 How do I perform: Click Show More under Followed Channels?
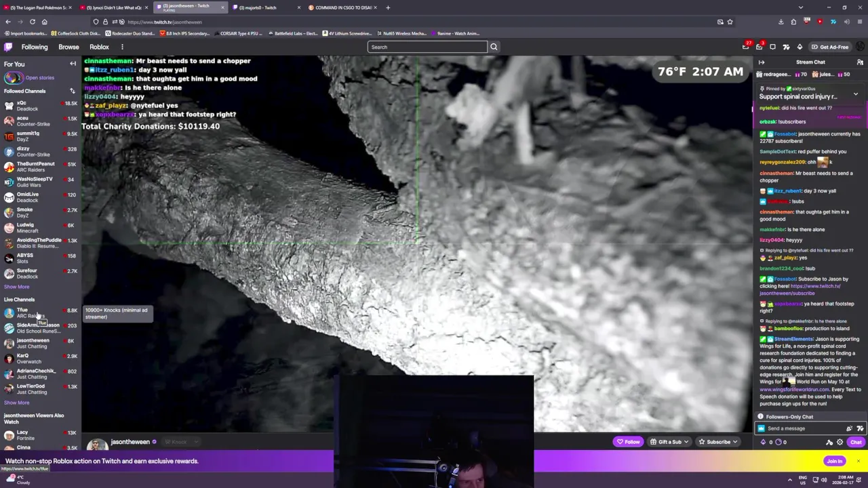tap(17, 287)
